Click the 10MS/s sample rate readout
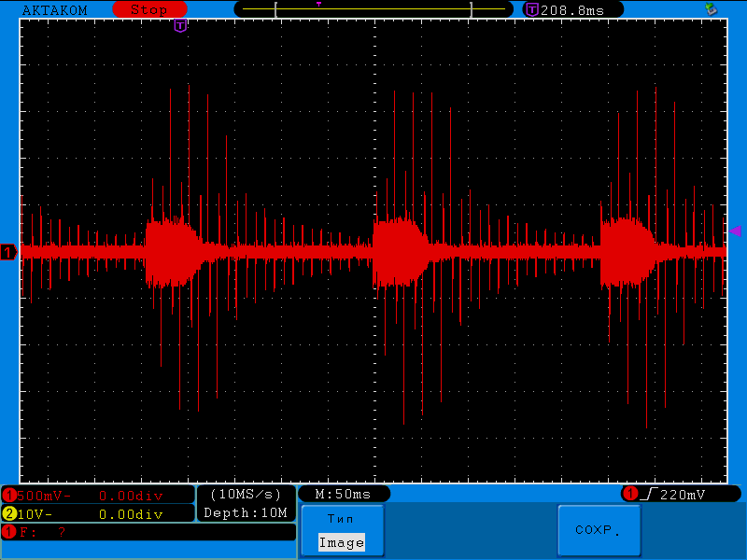Screen dimensions: 747x560 point(246,495)
